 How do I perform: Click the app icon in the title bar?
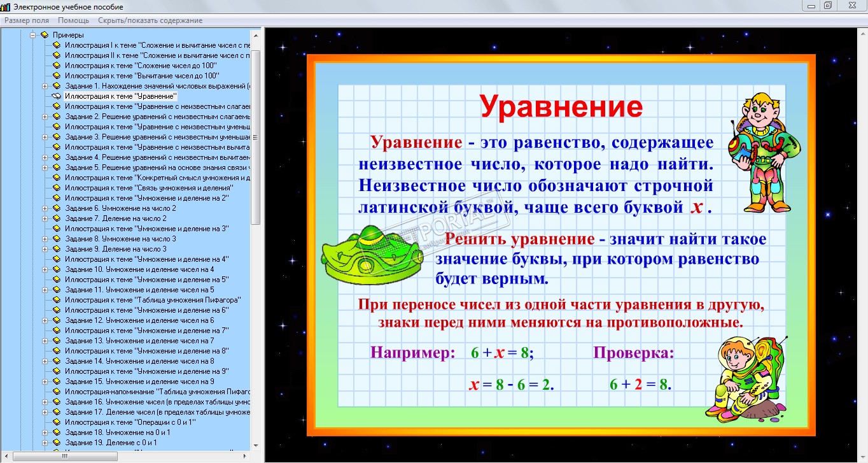click(x=6, y=7)
